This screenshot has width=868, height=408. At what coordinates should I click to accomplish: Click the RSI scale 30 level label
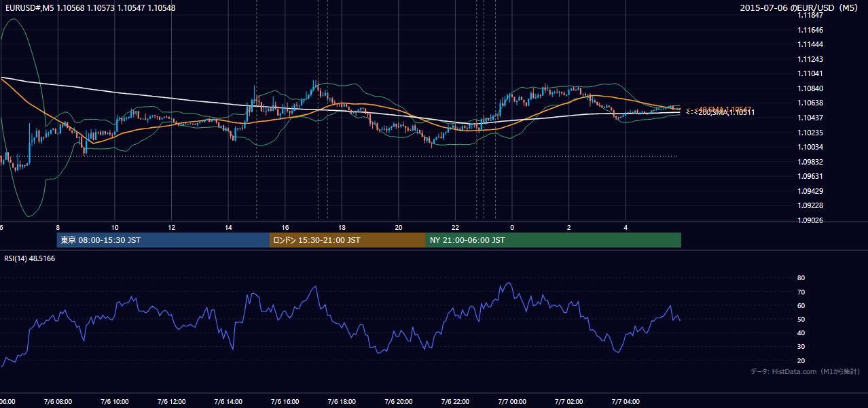click(x=801, y=346)
